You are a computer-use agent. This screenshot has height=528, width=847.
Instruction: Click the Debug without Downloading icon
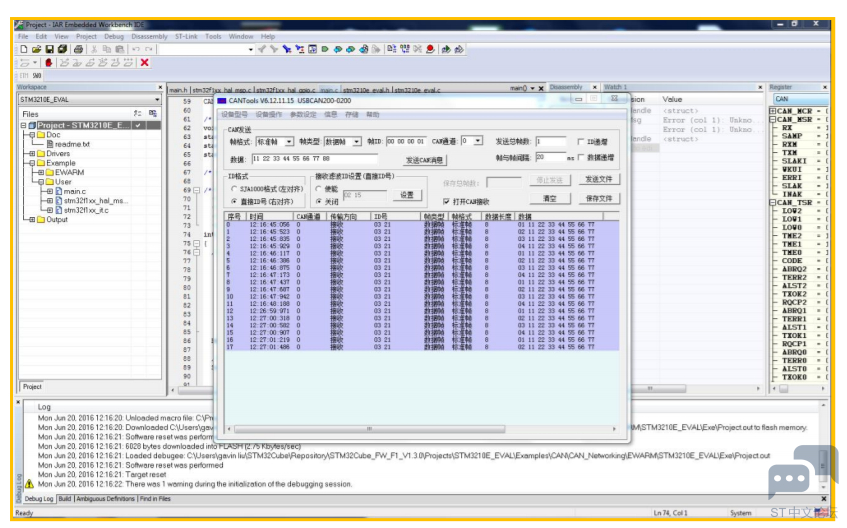pos(459,49)
